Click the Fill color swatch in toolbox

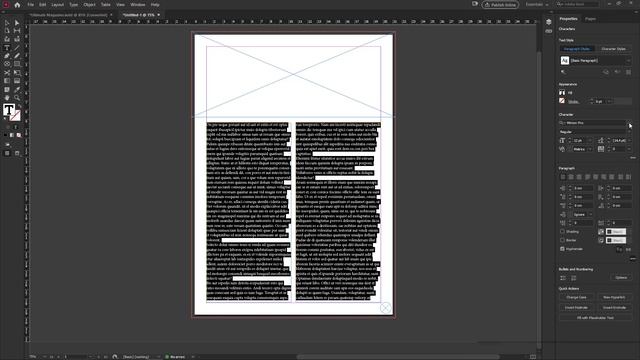[x=9, y=110]
